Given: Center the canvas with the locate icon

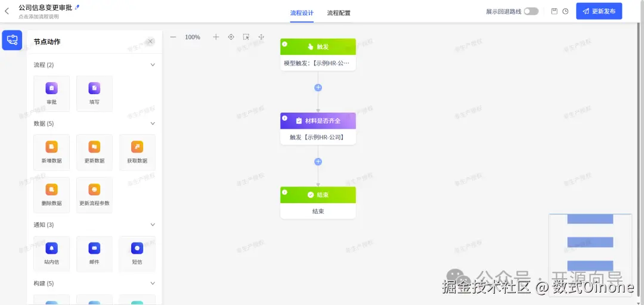Looking at the screenshot, I should (x=231, y=37).
